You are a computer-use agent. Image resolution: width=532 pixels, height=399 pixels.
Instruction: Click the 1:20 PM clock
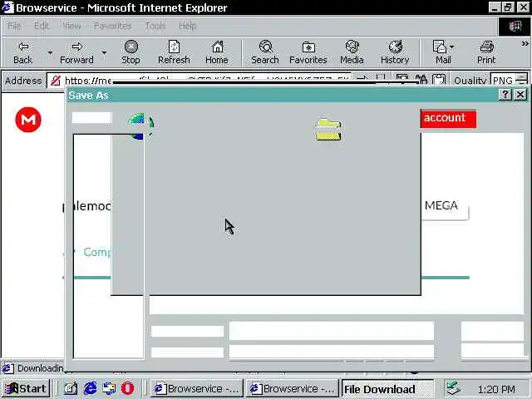[496, 389]
